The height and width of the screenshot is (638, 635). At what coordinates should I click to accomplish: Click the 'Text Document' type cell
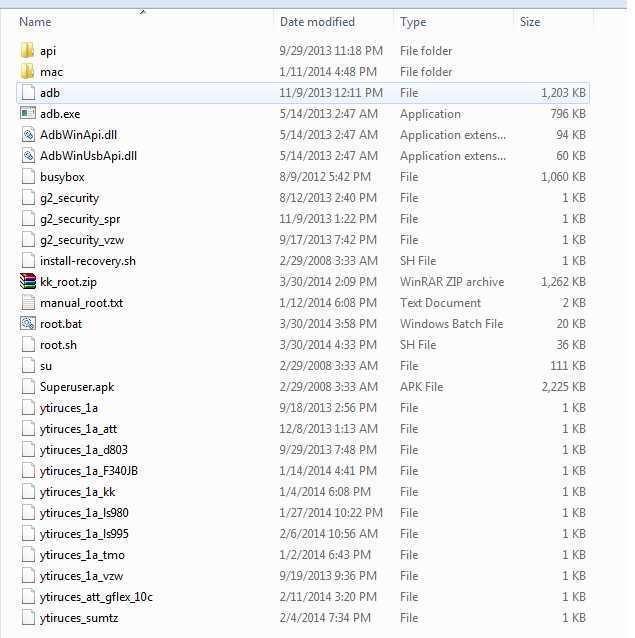point(440,303)
